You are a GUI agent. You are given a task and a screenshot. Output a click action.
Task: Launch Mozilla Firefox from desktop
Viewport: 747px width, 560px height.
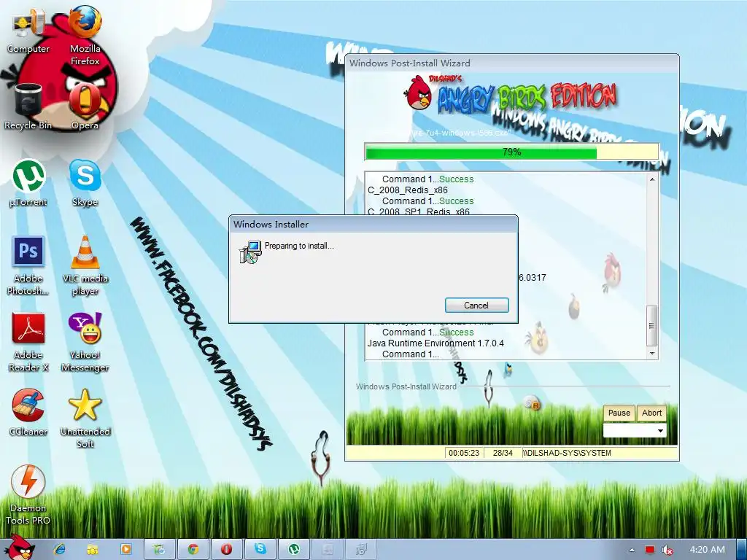(x=85, y=35)
